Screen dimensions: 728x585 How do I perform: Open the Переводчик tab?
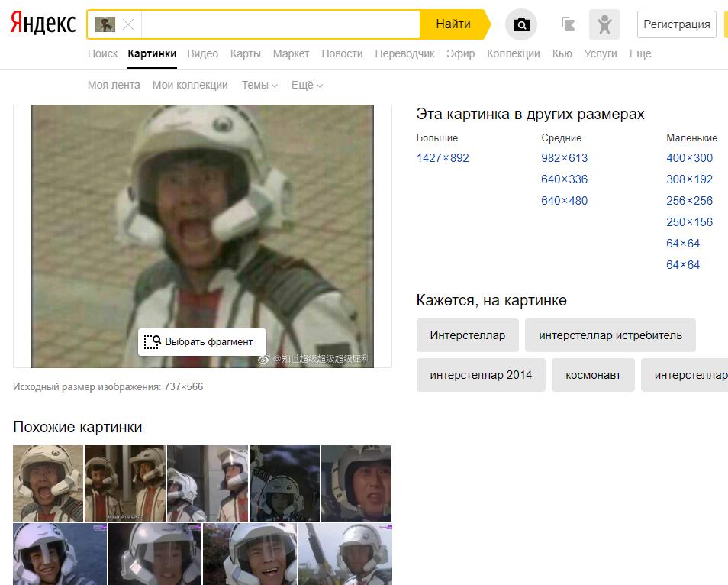(x=404, y=54)
